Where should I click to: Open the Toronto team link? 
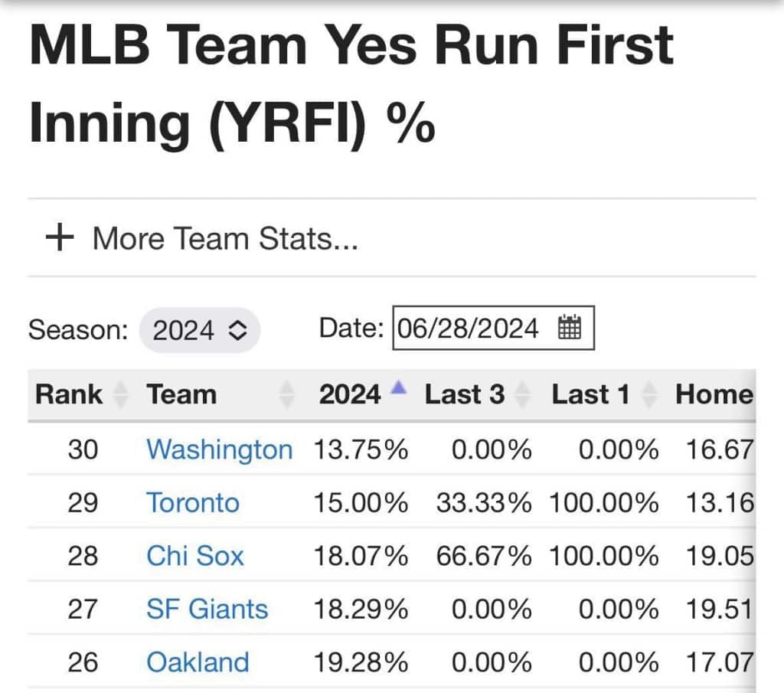pyautogui.click(x=193, y=502)
